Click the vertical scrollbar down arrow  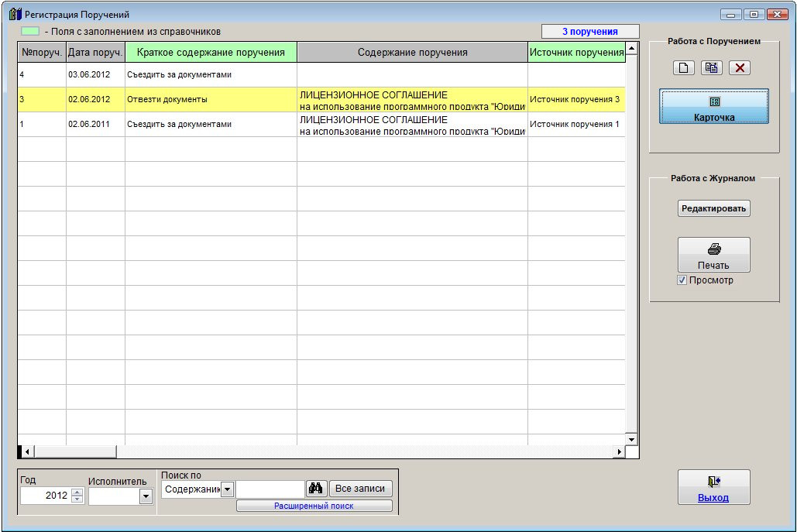[631, 440]
